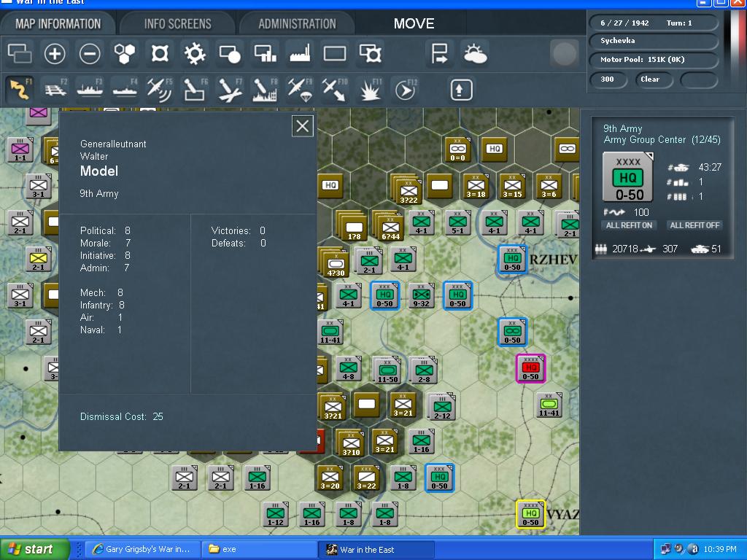
Task: Turn ALL REFIT ON
Action: pyautogui.click(x=629, y=225)
